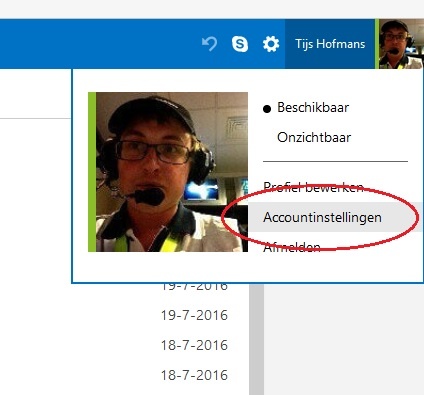Screen dimensions: 424x395
Task: Open the settings gear icon
Action: point(271,44)
